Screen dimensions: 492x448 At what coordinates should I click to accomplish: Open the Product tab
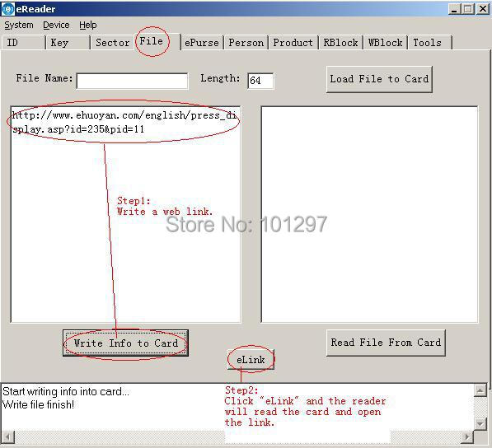(293, 43)
